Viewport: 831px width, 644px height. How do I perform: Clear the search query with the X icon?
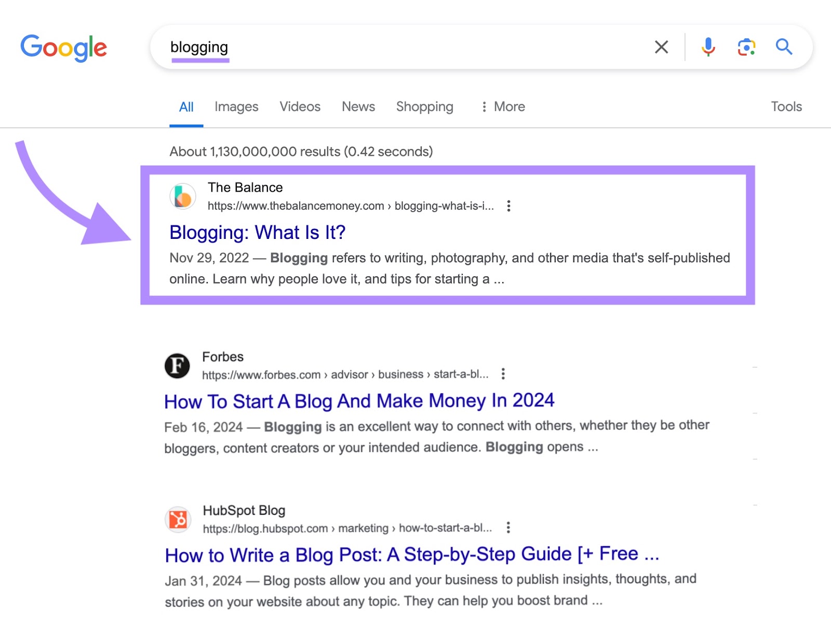[661, 47]
